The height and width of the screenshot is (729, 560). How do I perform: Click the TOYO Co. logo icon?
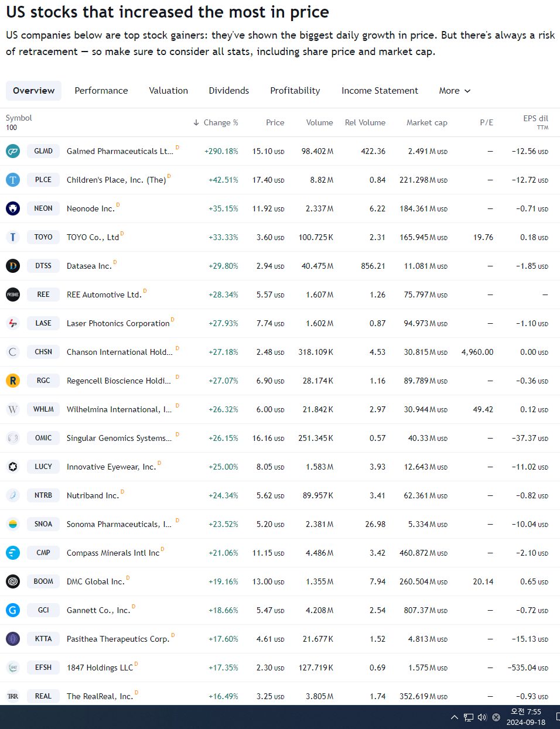coord(13,237)
